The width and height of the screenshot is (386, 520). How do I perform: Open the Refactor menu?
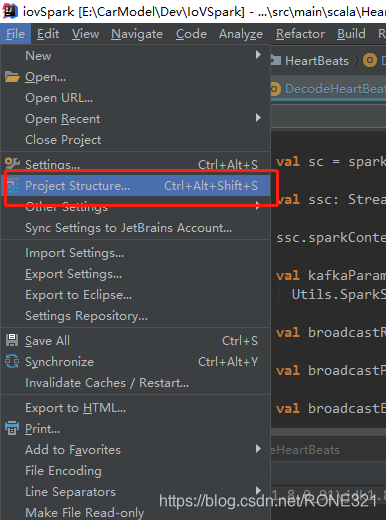coord(300,34)
